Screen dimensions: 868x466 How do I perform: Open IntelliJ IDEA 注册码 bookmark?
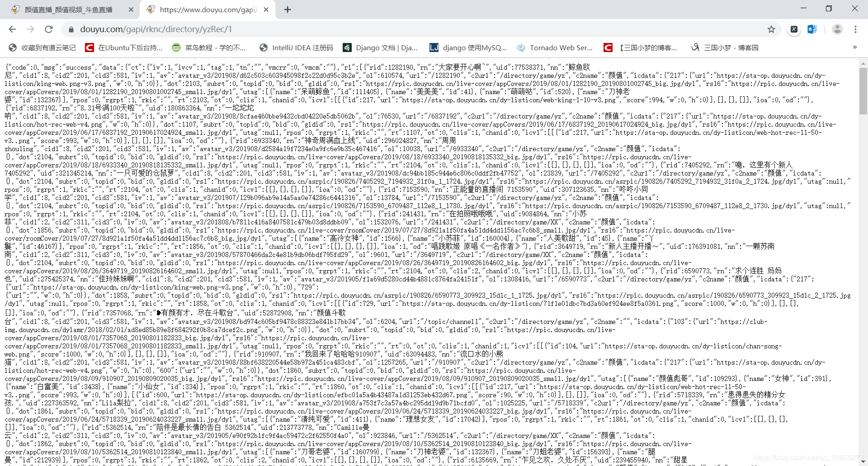296,48
